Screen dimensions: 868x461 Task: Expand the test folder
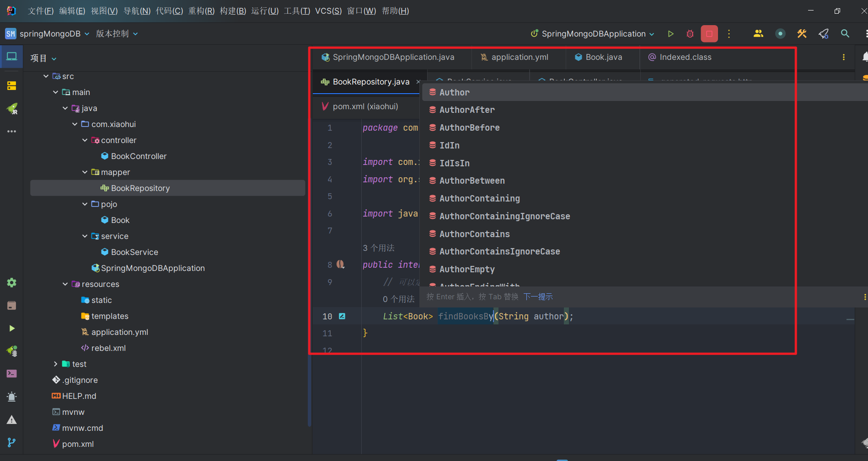[55, 364]
